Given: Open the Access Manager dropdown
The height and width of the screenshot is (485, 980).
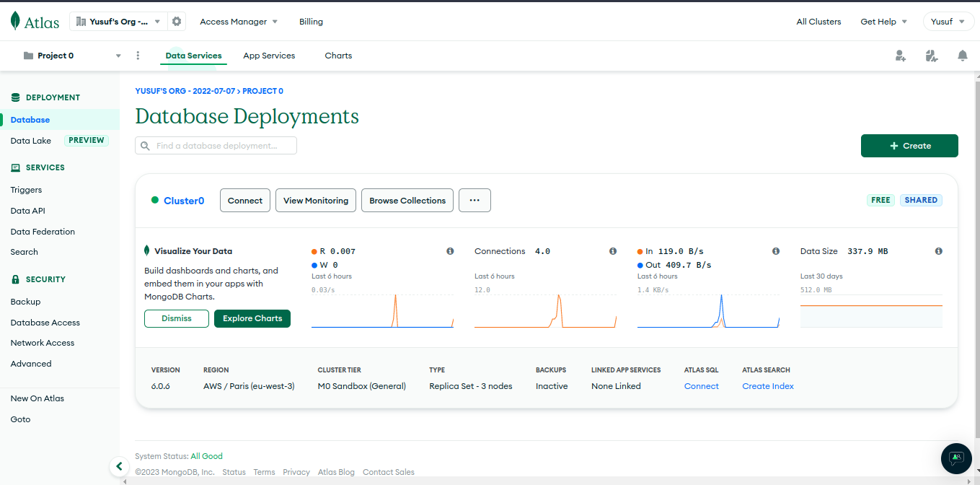Looking at the screenshot, I should pyautogui.click(x=239, y=22).
